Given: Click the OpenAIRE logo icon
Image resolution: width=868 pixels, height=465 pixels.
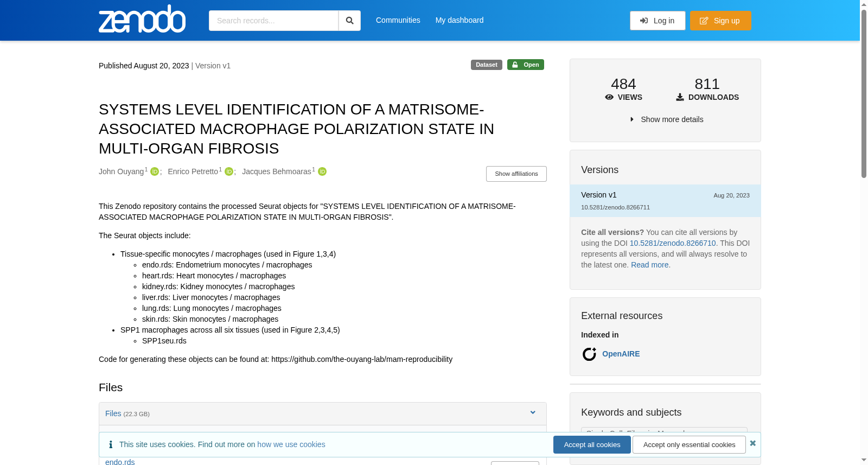Looking at the screenshot, I should tap(589, 354).
